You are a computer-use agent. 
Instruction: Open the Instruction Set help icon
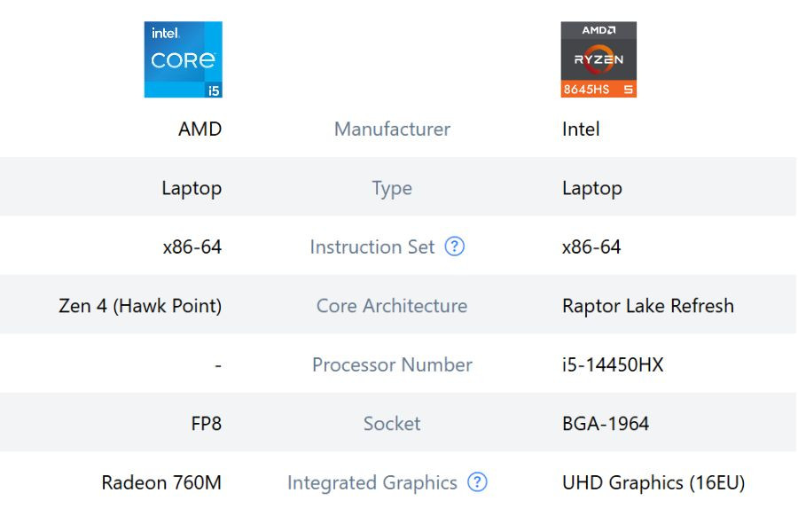(455, 246)
